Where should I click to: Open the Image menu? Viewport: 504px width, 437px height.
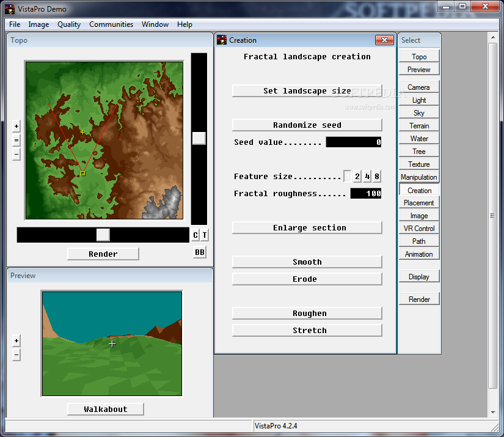tap(38, 24)
